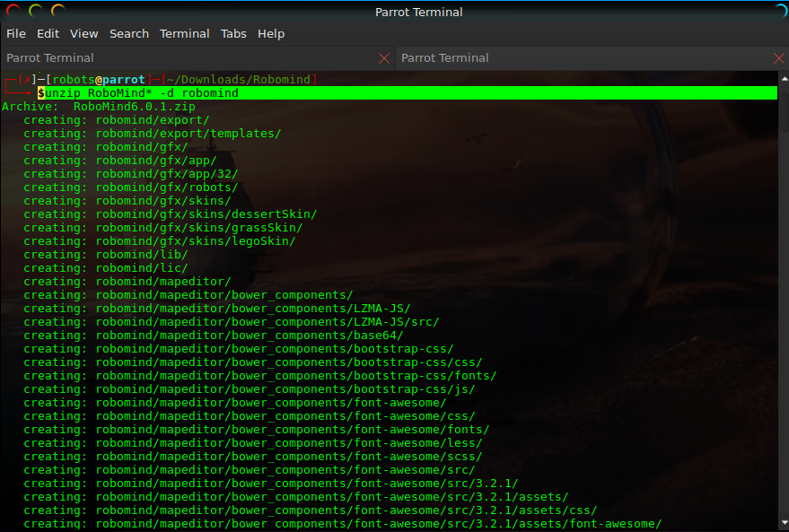Open the Edit menu
Image resolution: width=789 pixels, height=532 pixels.
coord(48,34)
